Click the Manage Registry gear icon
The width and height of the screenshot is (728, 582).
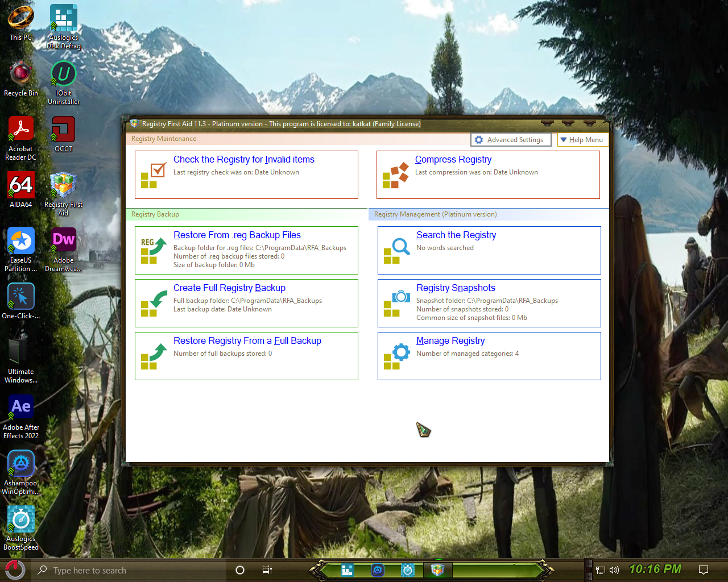coord(396,356)
